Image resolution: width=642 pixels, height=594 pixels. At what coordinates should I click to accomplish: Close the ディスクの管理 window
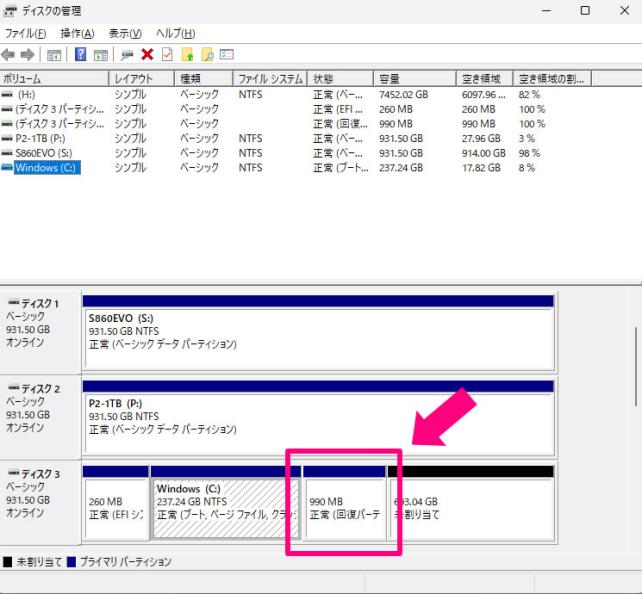click(624, 11)
